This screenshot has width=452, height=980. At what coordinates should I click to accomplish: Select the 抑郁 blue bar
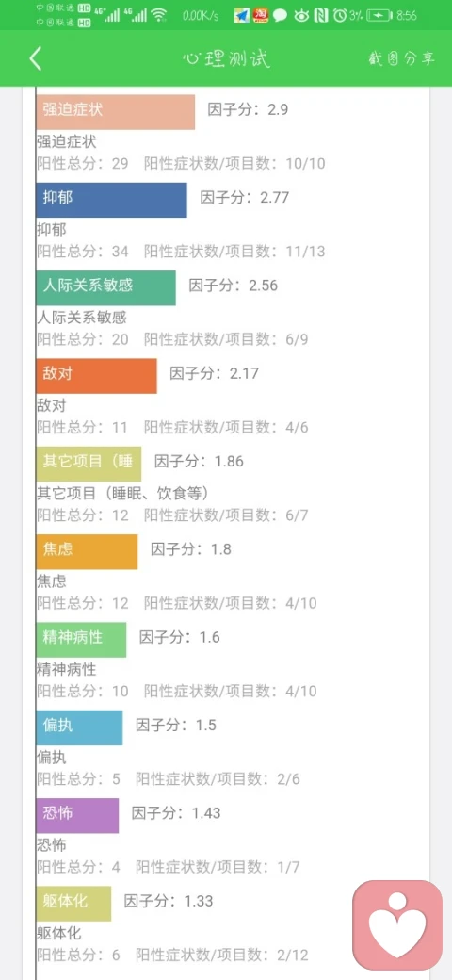pos(112,200)
